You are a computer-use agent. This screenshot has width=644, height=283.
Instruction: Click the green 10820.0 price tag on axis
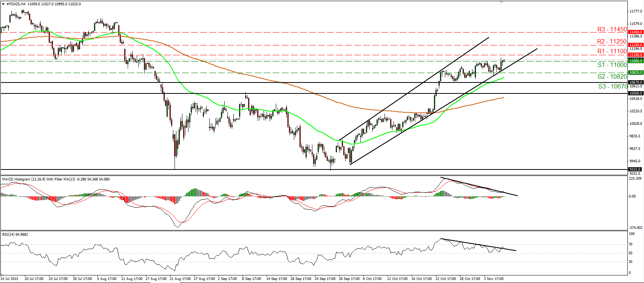636,72
